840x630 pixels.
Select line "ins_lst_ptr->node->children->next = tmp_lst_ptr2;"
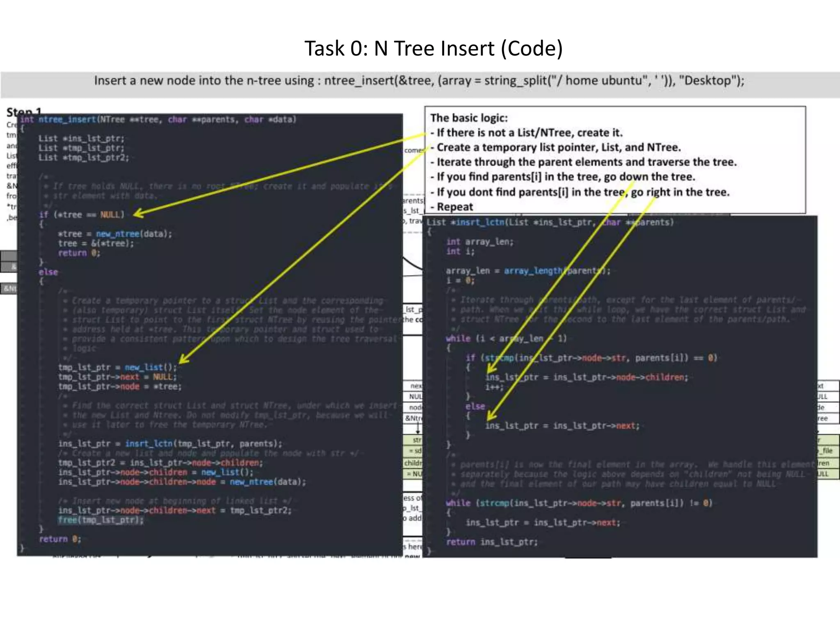pyautogui.click(x=175, y=510)
